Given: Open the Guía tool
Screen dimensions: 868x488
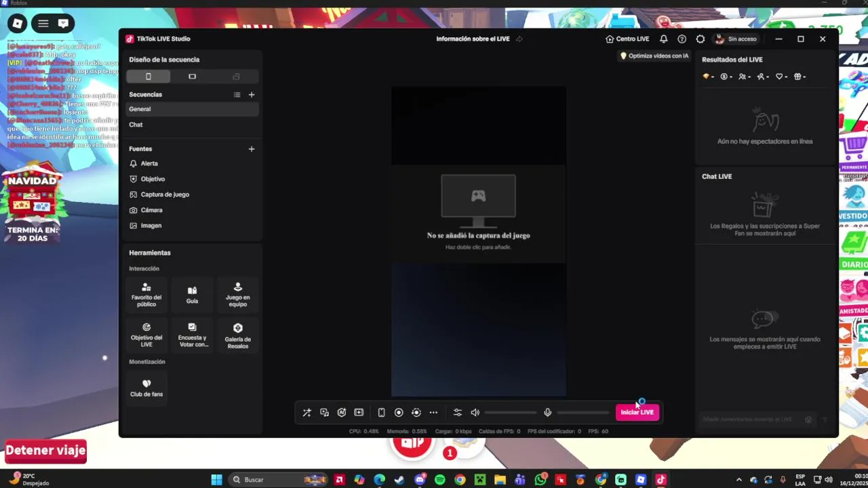Looking at the screenshot, I should (x=192, y=295).
